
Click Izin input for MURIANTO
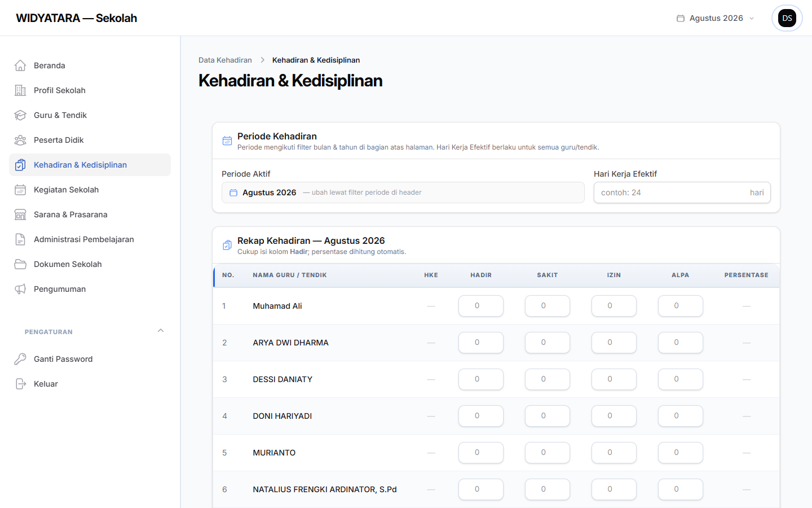point(614,453)
